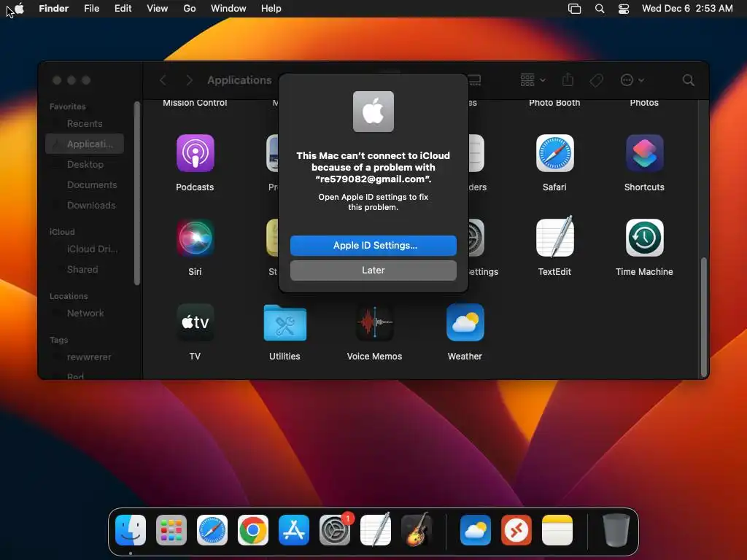
Task: Open Apple ID Settings from the dialog
Action: pos(373,245)
